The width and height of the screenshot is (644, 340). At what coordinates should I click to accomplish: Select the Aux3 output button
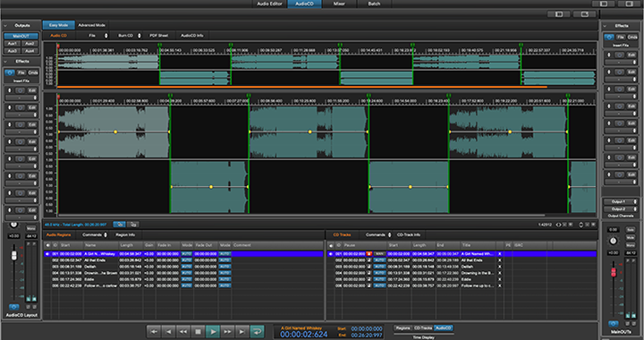pos(13,51)
